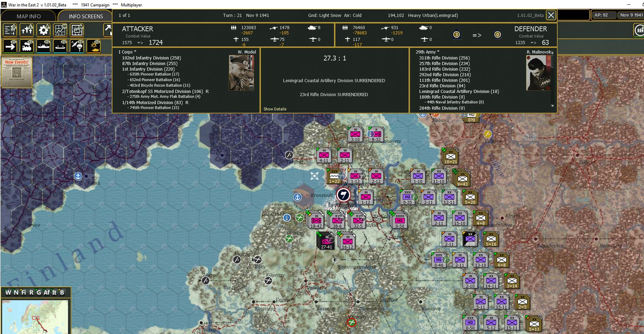Select the 0-35 HQ counter
Screen dimensions: 644x334
pos(407,197)
